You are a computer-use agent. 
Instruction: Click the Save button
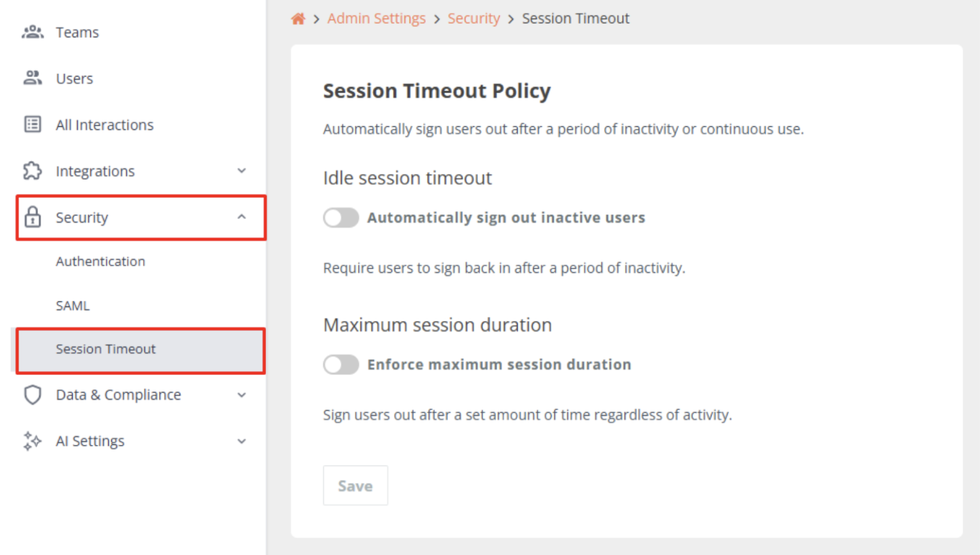click(x=355, y=485)
